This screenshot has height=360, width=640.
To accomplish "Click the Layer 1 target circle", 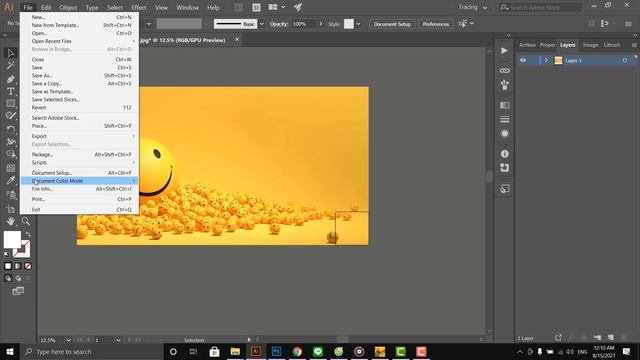I will [624, 60].
